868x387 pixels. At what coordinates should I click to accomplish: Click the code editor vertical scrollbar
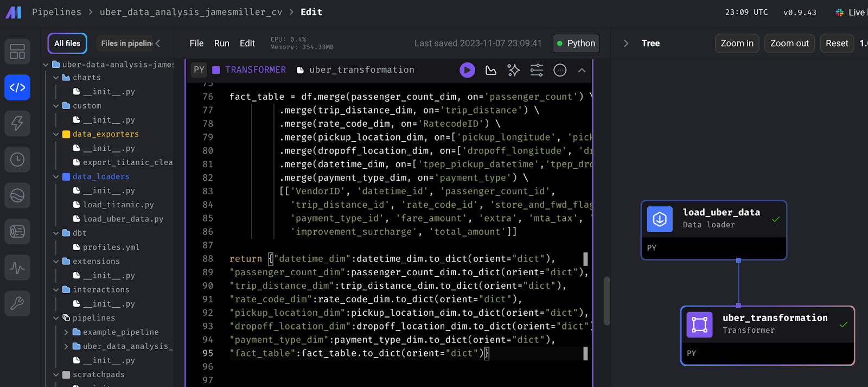pyautogui.click(x=607, y=301)
